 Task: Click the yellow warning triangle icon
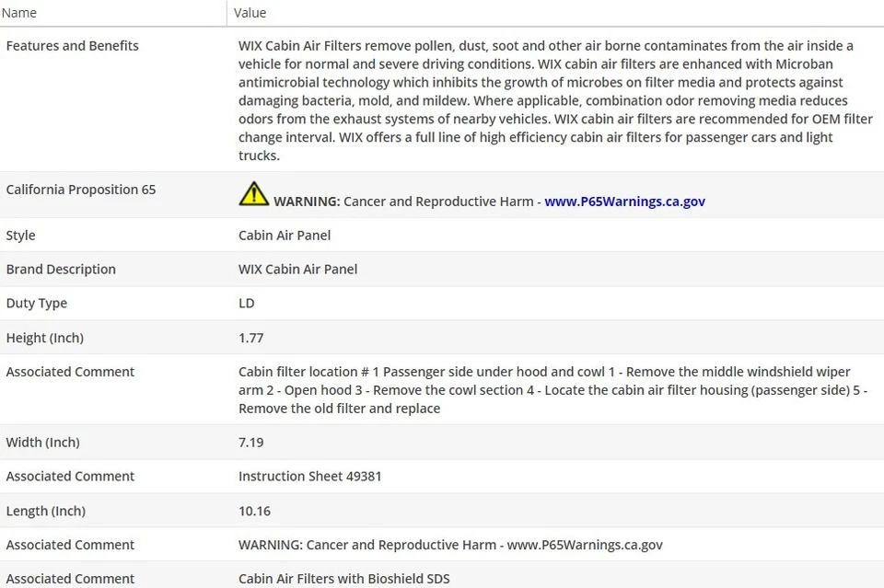254,194
